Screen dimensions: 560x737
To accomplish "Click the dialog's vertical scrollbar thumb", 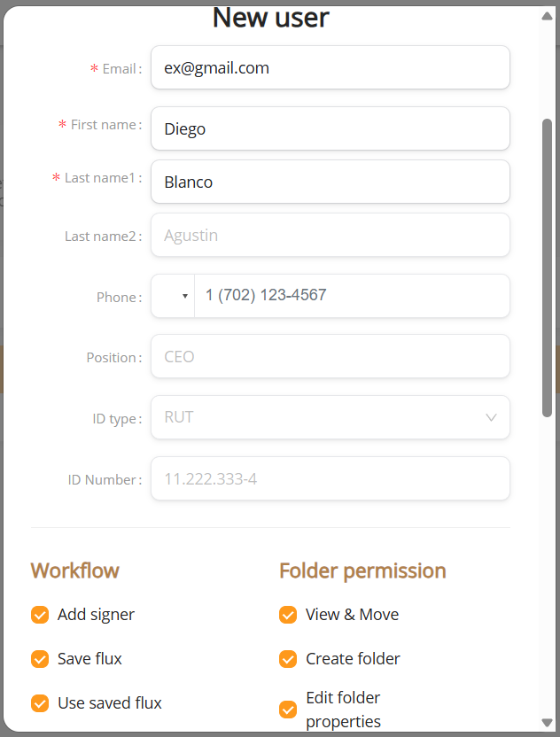I will pyautogui.click(x=547, y=268).
